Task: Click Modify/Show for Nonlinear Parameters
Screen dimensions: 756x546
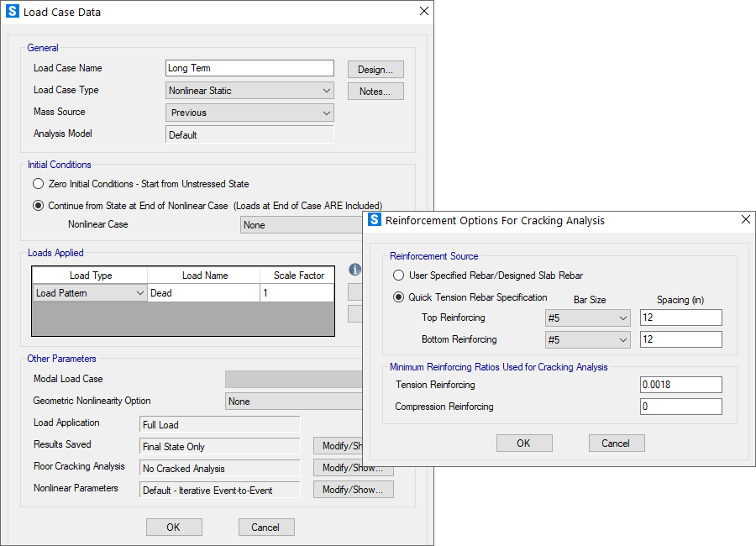Action: click(x=353, y=490)
